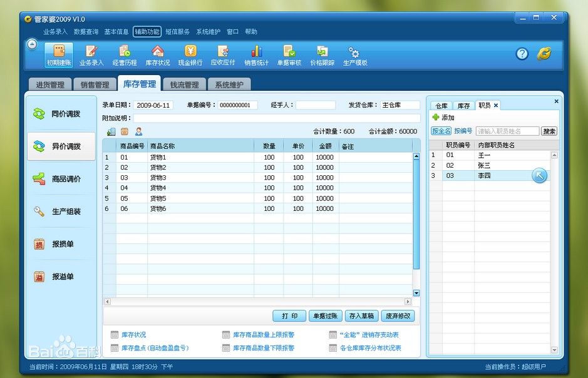Viewport: 588px width, 378px height.
Task: Click the 打印 button
Action: click(x=289, y=316)
